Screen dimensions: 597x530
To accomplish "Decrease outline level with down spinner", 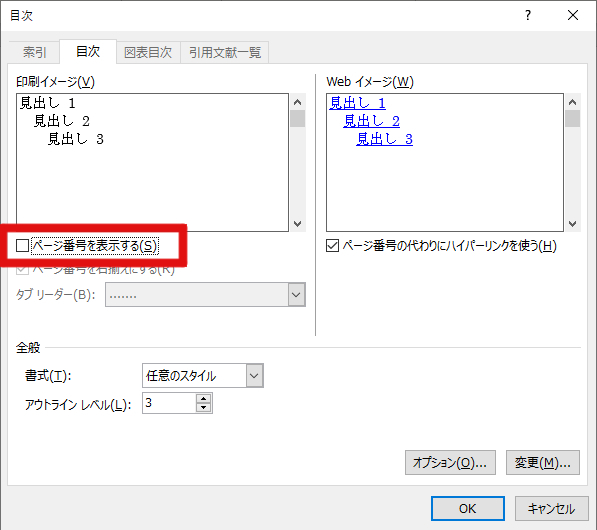I will (x=204, y=408).
